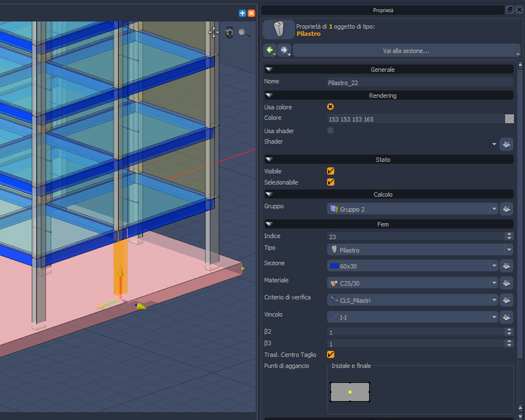Click the β2 value field

point(415,332)
